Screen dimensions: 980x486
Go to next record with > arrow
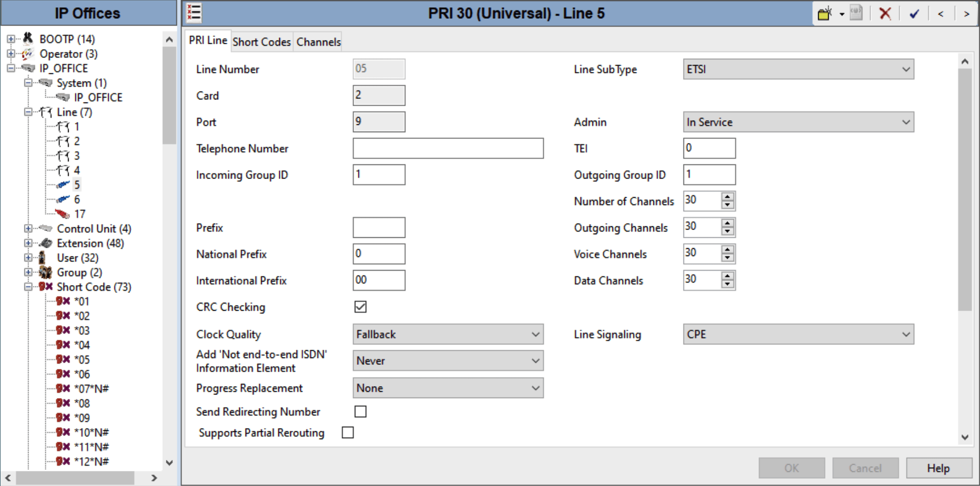pyautogui.click(x=966, y=14)
